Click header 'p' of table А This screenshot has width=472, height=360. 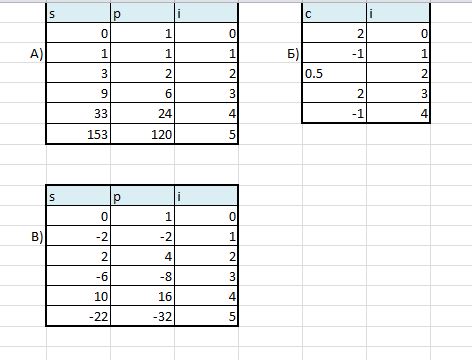(142, 13)
